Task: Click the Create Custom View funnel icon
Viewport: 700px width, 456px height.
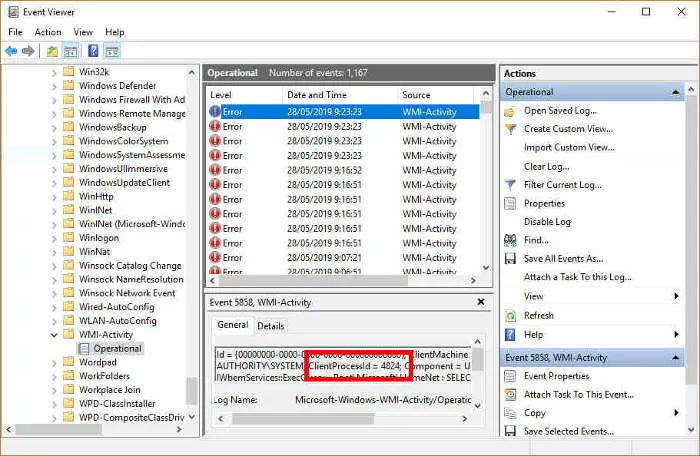Action: 510,129
